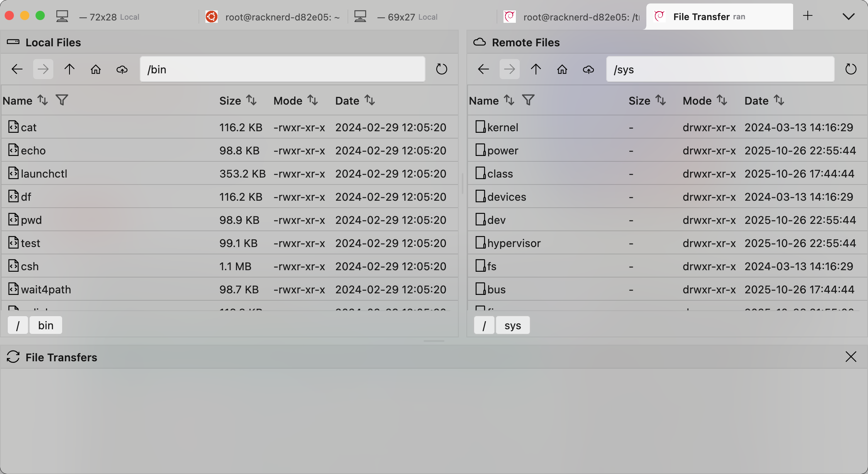Screen dimensions: 868x474
Task: Toggle sorting by Size in Local Files
Action: click(252, 100)
